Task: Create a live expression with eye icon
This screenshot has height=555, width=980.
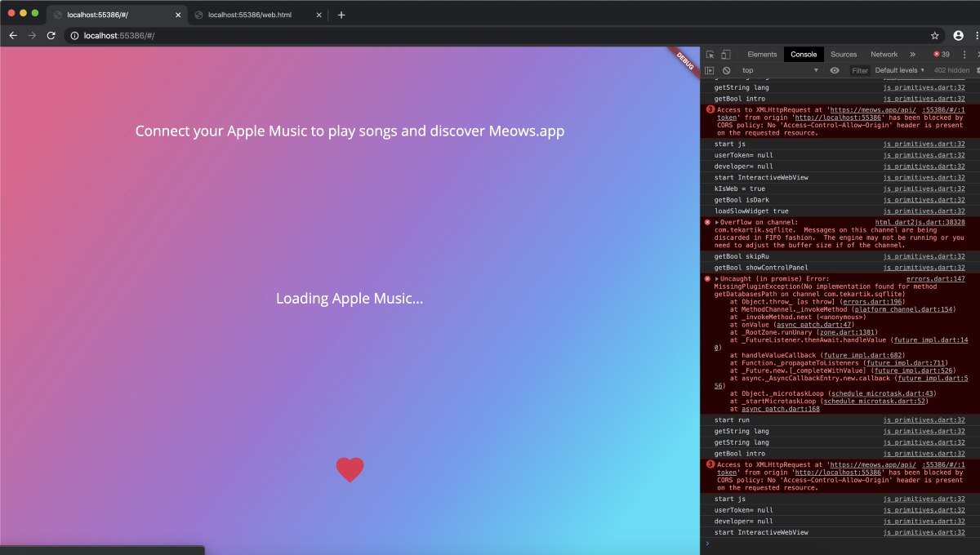Action: (835, 71)
